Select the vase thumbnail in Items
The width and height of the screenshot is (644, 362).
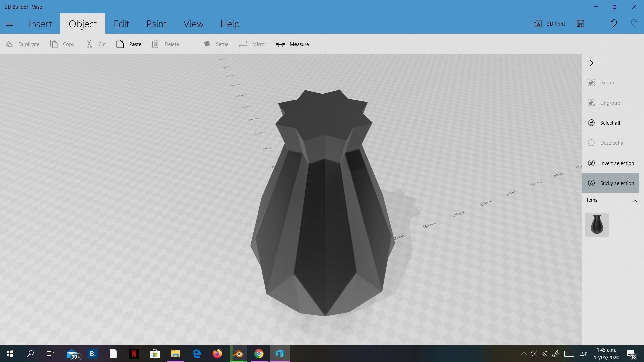597,225
